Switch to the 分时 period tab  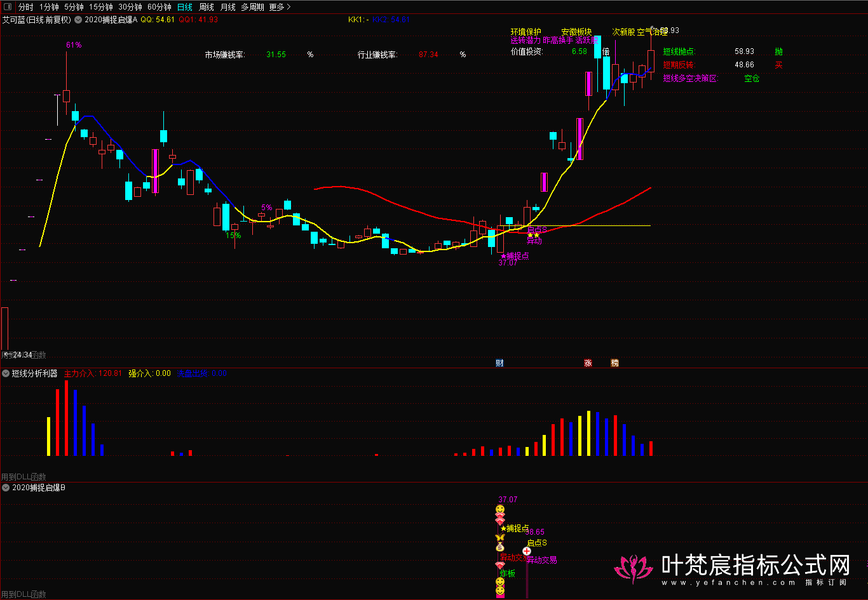coord(25,7)
